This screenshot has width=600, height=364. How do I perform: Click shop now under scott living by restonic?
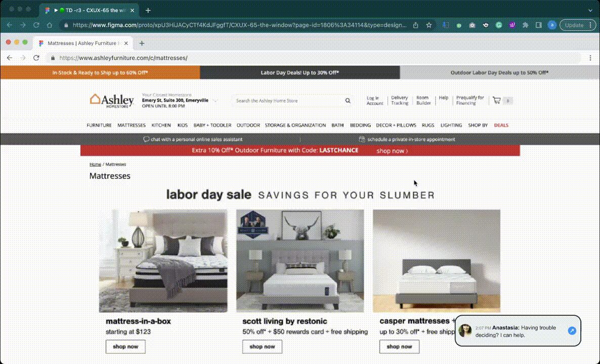pyautogui.click(x=262, y=346)
